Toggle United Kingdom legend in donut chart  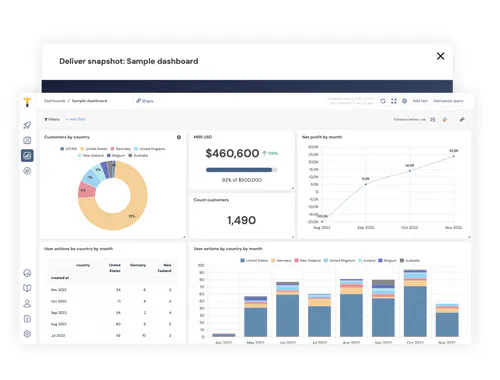(x=149, y=149)
